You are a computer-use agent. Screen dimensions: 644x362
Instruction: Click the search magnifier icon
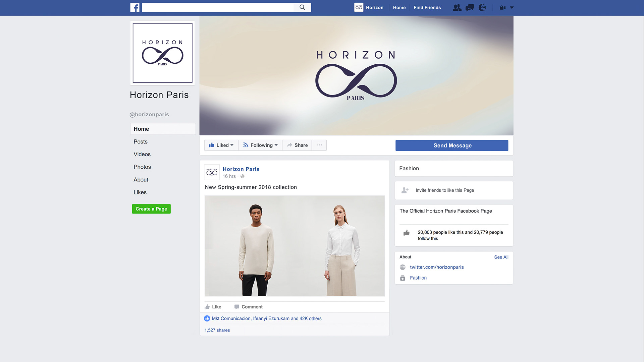(x=302, y=7)
